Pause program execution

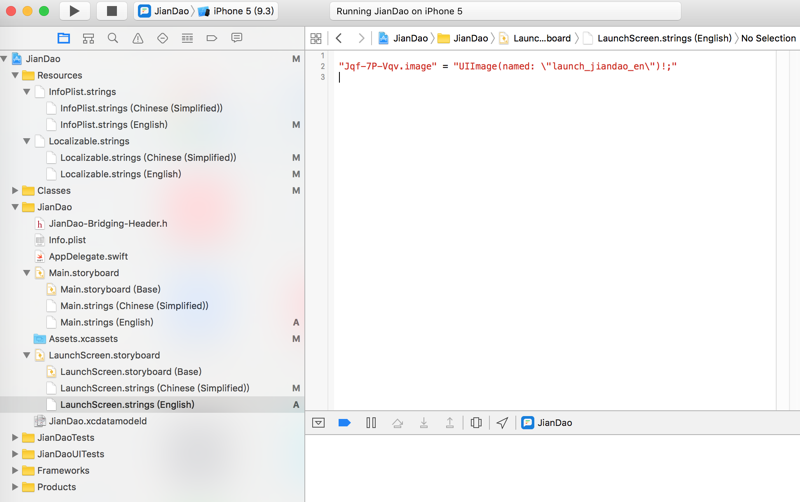coord(371,423)
